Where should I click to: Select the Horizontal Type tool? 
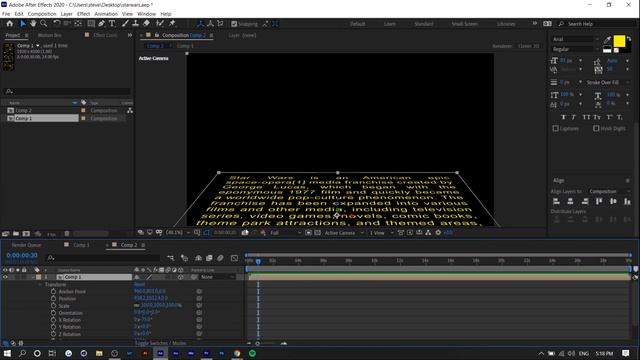[x=112, y=24]
